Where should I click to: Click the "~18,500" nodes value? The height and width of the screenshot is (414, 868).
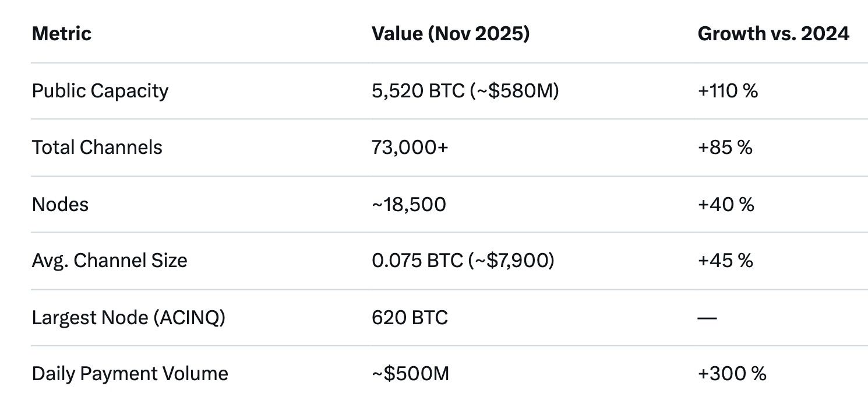[x=409, y=204]
